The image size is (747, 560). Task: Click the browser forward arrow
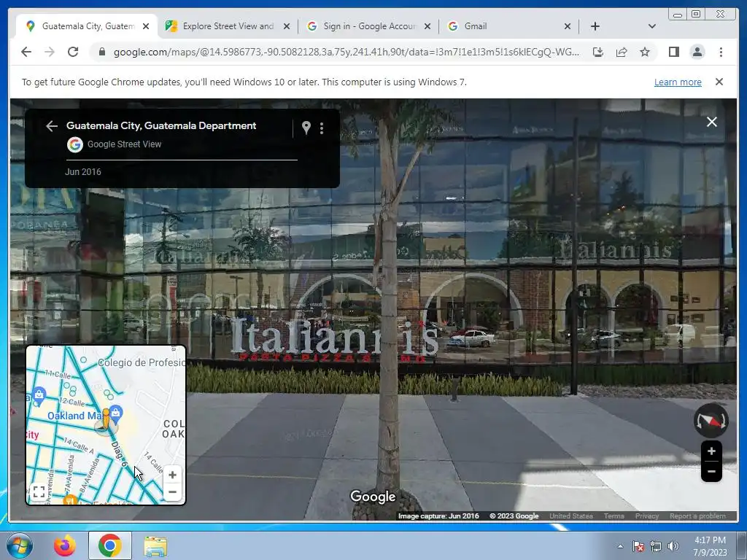tap(50, 52)
